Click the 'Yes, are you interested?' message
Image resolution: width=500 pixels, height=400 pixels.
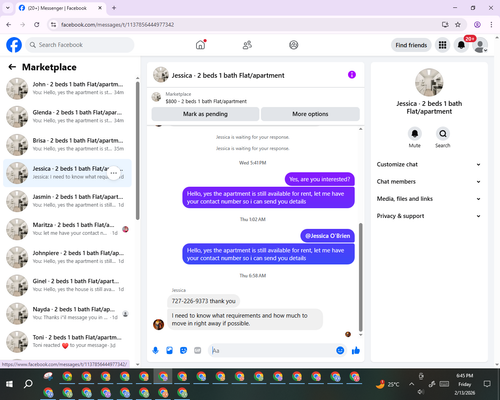click(319, 179)
